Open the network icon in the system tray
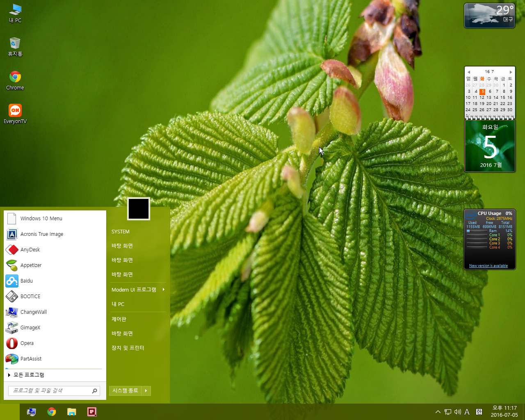 pos(448,412)
